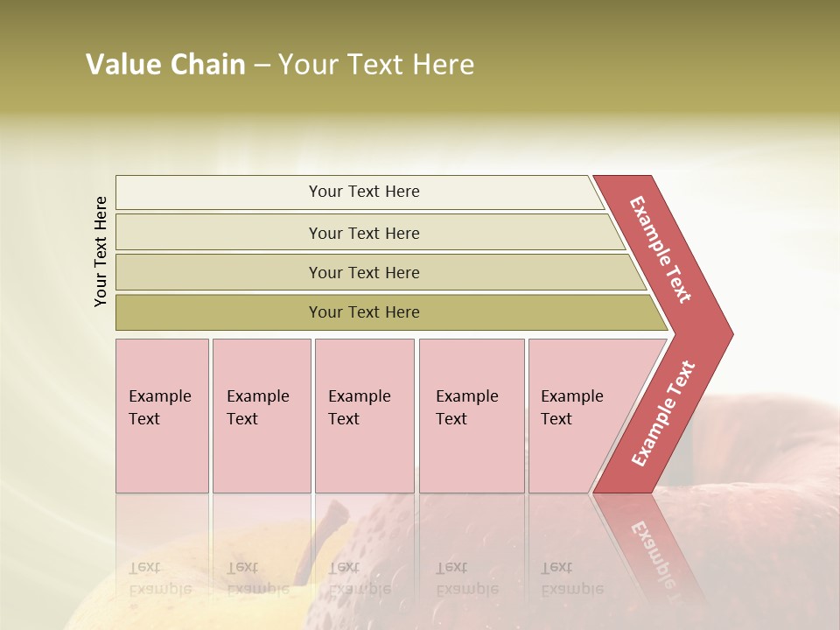Screen dimensions: 840x630
Task: Click the darkest olive "Your Text Here" bar
Action: click(x=364, y=312)
